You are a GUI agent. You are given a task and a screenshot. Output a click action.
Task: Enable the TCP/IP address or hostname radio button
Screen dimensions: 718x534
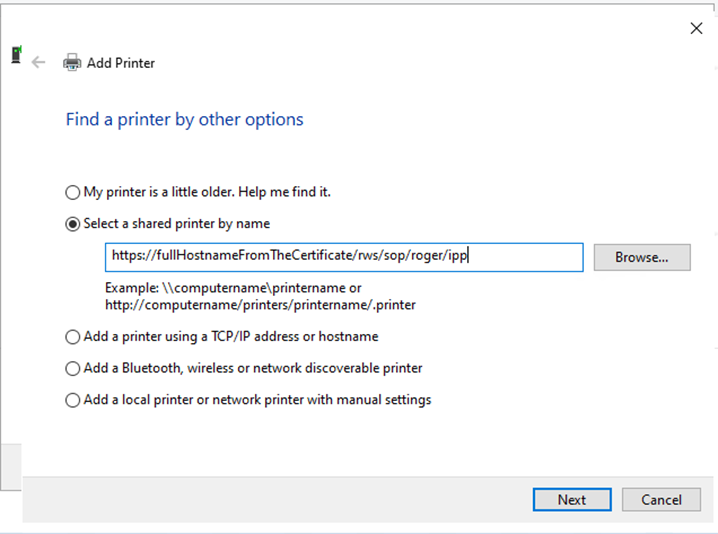[x=72, y=337]
